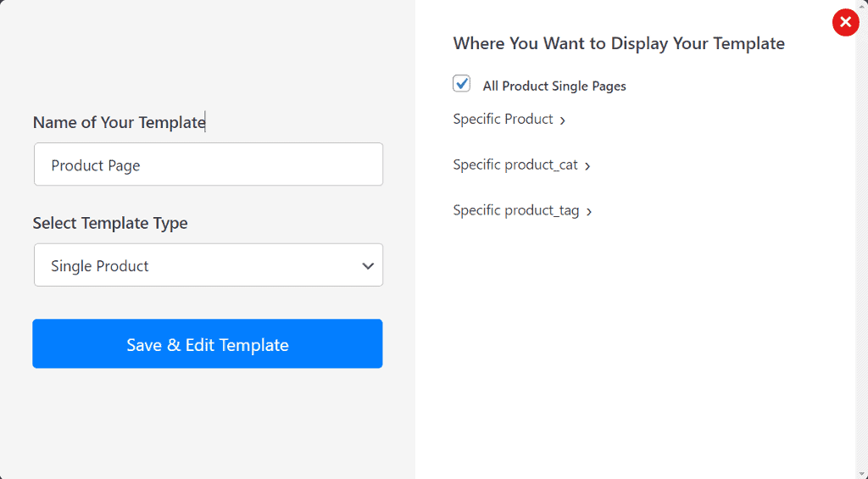
Task: Expand the Specific product_tag section
Action: coord(516,211)
